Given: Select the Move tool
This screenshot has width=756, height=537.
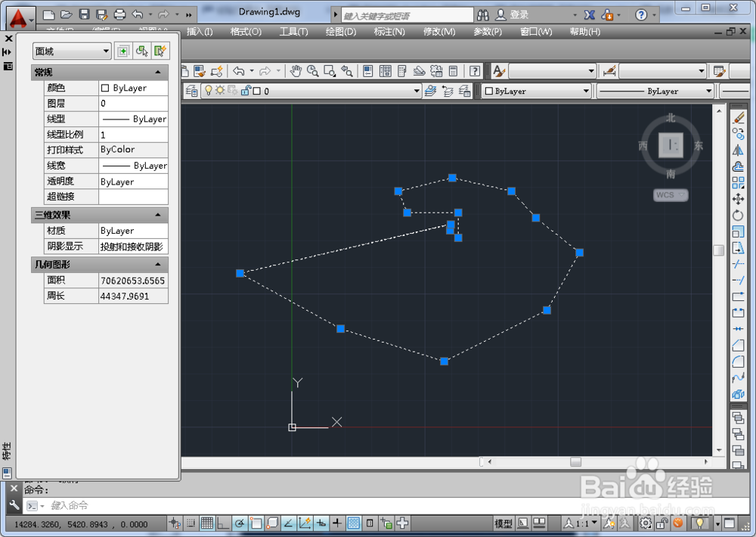Looking at the screenshot, I should click(x=738, y=199).
